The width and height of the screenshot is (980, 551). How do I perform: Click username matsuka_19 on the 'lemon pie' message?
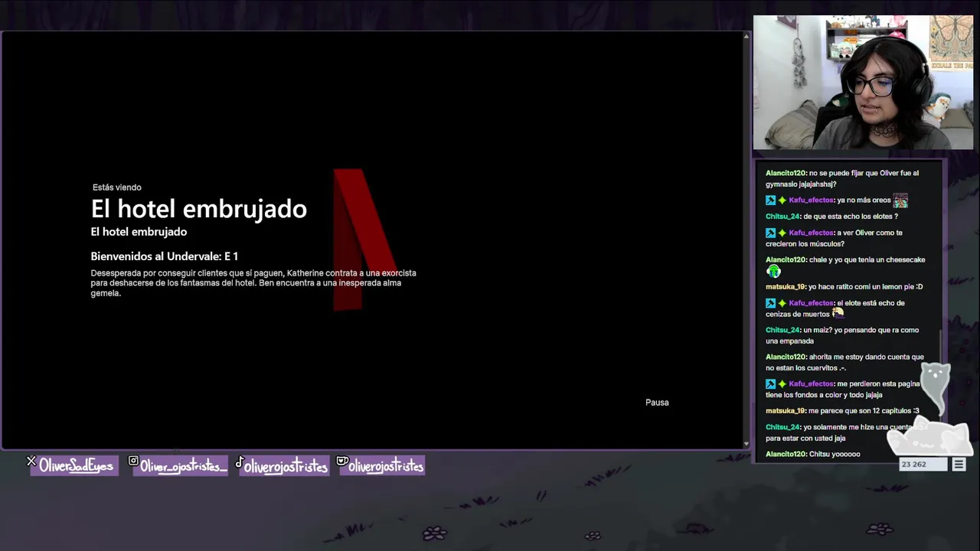tap(786, 287)
